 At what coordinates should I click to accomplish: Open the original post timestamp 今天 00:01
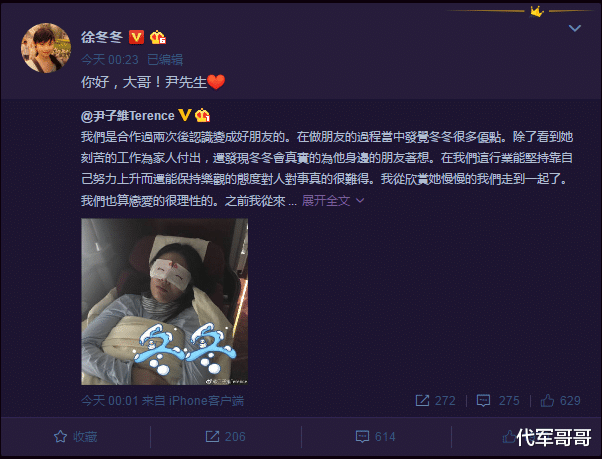(x=110, y=401)
